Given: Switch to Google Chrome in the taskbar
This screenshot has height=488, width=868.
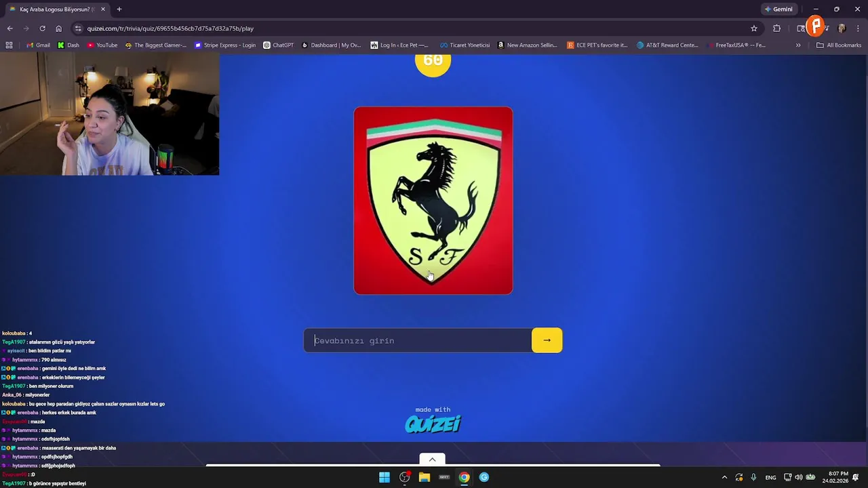Looking at the screenshot, I should pos(464,477).
